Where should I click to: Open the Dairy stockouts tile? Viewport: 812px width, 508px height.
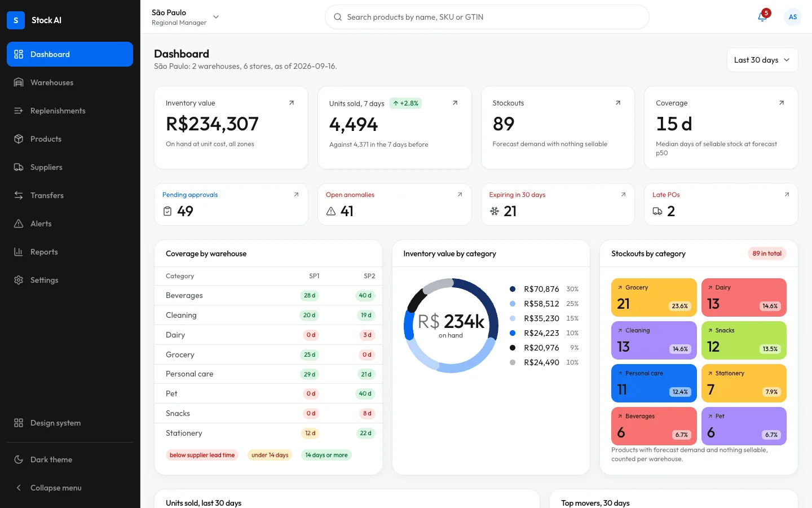[744, 297]
